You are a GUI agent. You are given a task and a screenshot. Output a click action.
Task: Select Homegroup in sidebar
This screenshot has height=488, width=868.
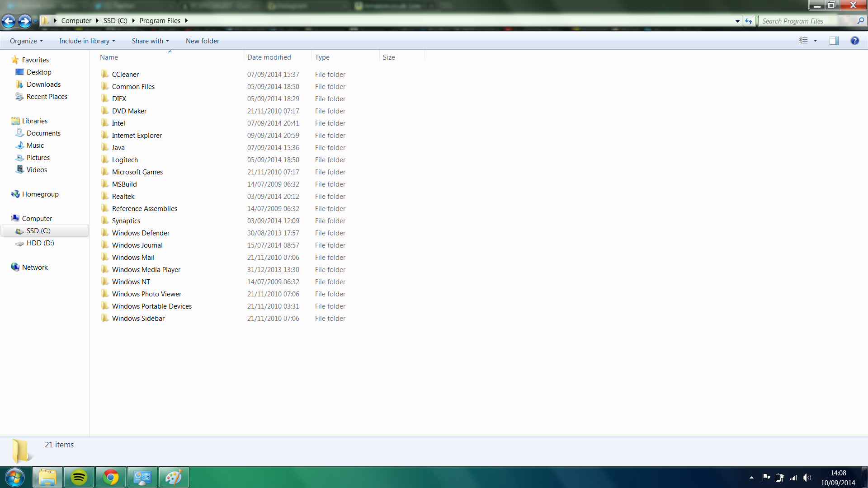tap(35, 194)
